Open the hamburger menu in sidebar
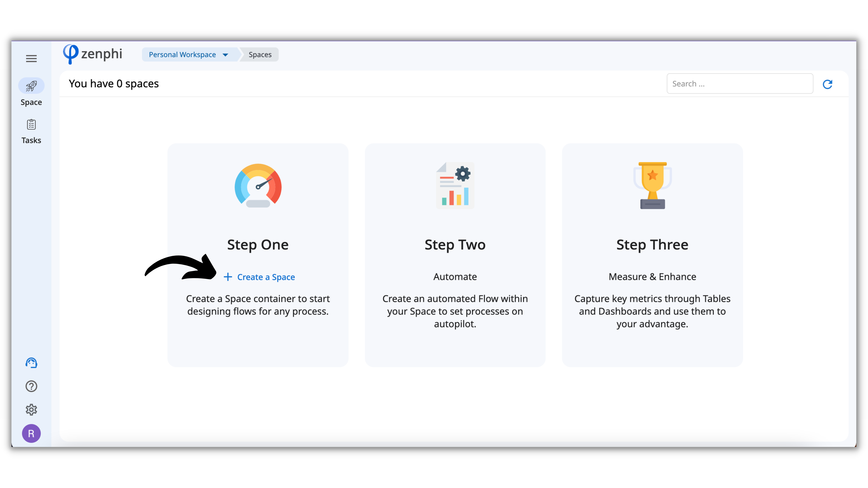868x488 pixels. click(31, 59)
